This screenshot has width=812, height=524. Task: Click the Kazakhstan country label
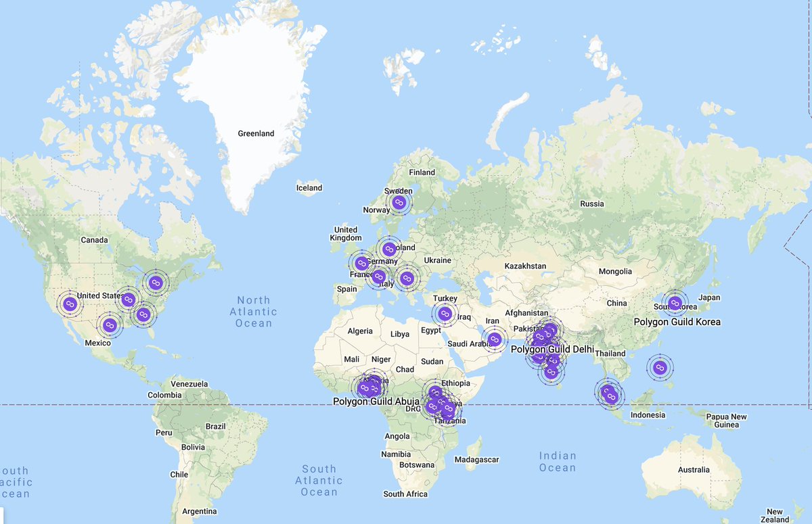525,266
